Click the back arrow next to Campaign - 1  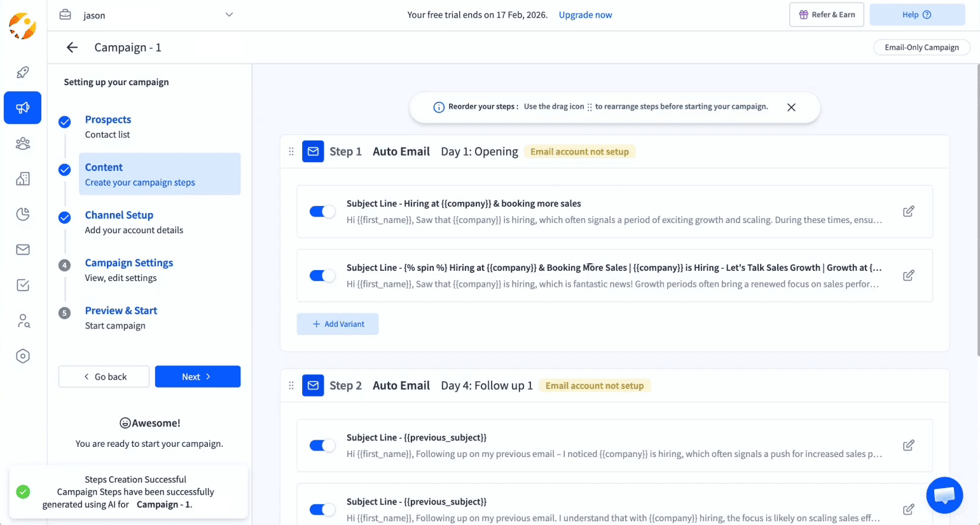click(71, 47)
